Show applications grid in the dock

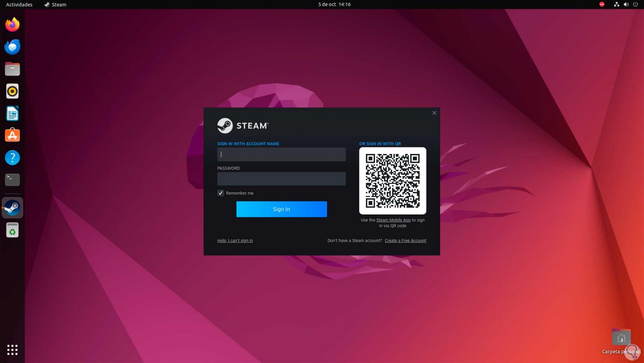12,350
